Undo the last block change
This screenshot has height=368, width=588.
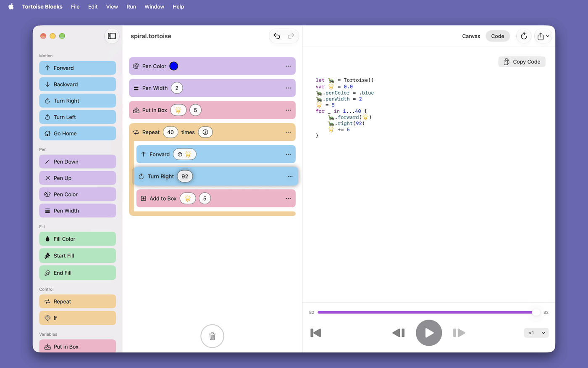(277, 36)
